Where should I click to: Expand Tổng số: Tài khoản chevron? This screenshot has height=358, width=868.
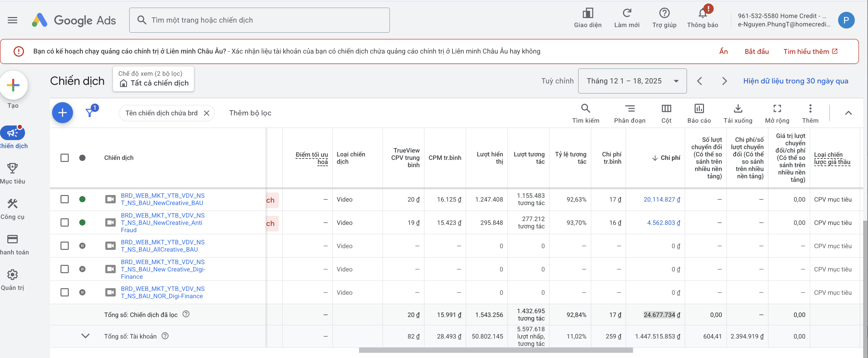(85, 336)
